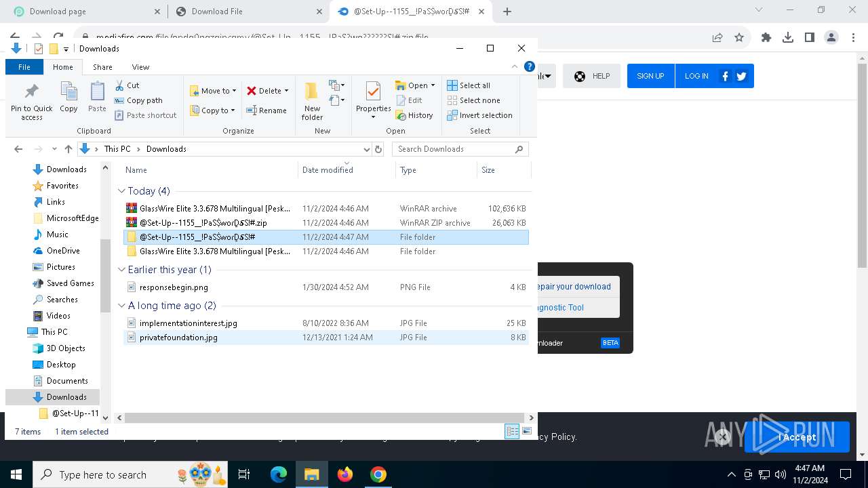Open Explorer Help question mark icon
The image size is (868, 488).
pyautogui.click(x=530, y=66)
